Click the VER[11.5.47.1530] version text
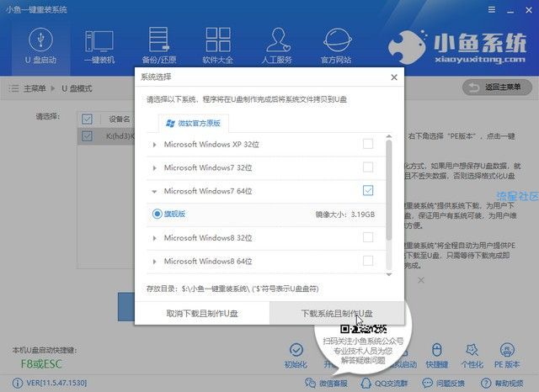The image size is (539, 392). tap(56, 383)
